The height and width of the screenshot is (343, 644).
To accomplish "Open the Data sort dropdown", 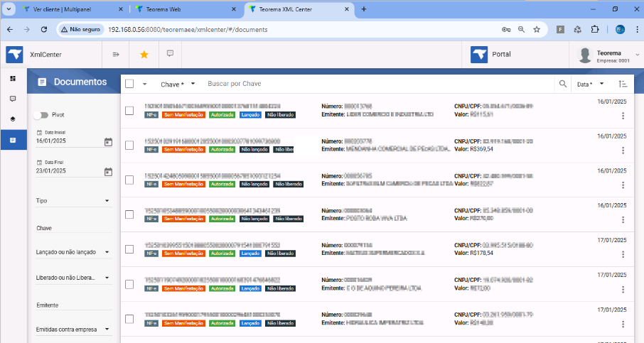I will click(591, 84).
